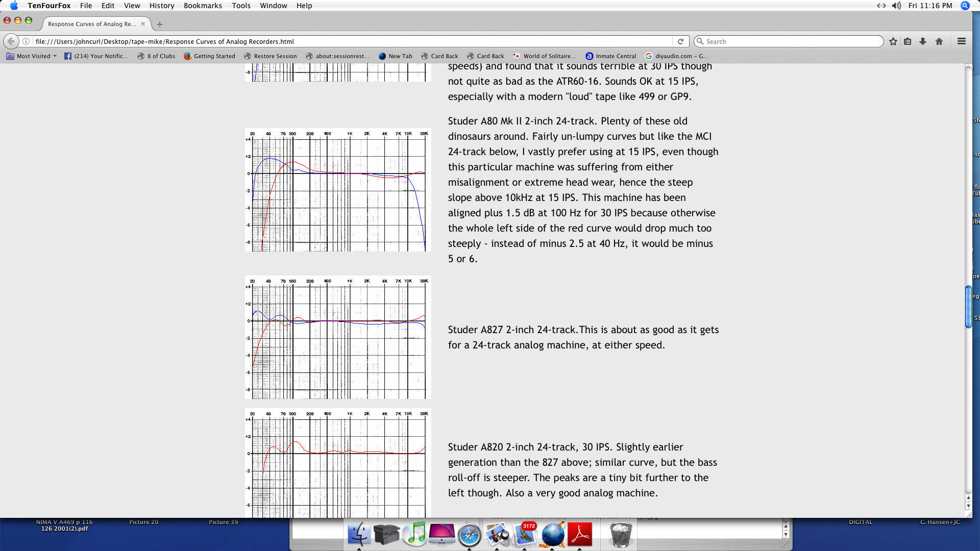Open a new tab with plus button
This screenshot has width=980, height=551.
click(160, 24)
